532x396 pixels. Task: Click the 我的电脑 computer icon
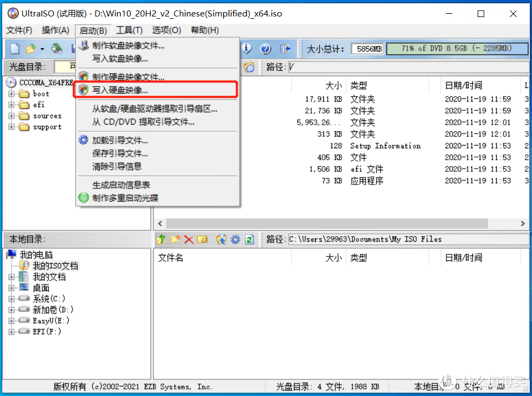point(11,254)
